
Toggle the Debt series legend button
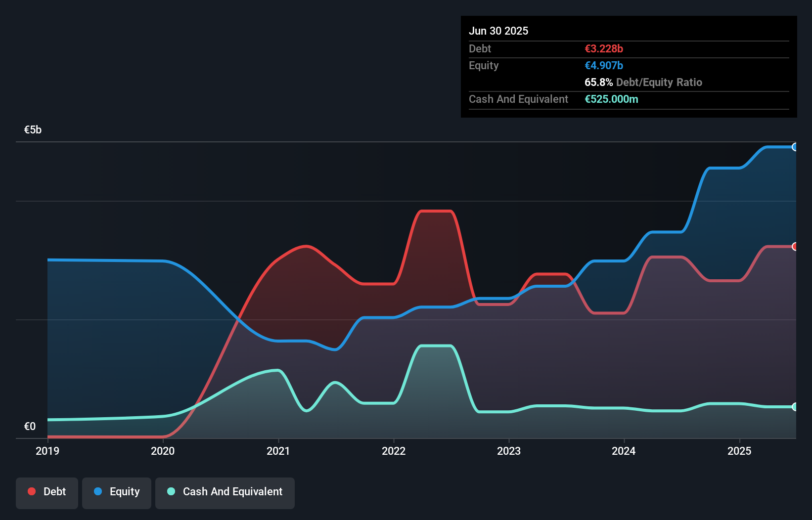coord(47,493)
